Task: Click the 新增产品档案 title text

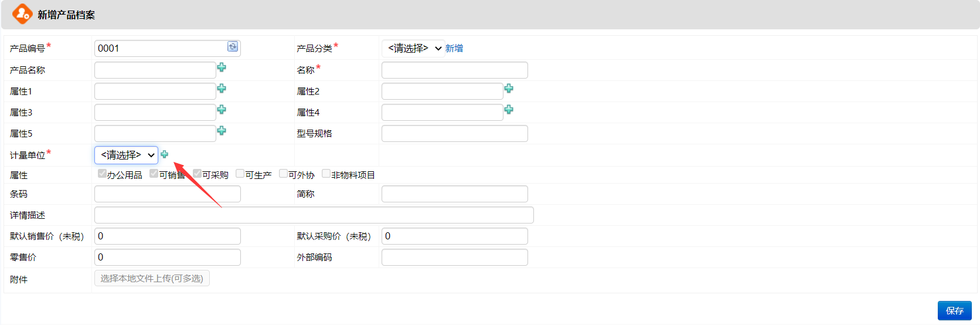Action: 66,15
